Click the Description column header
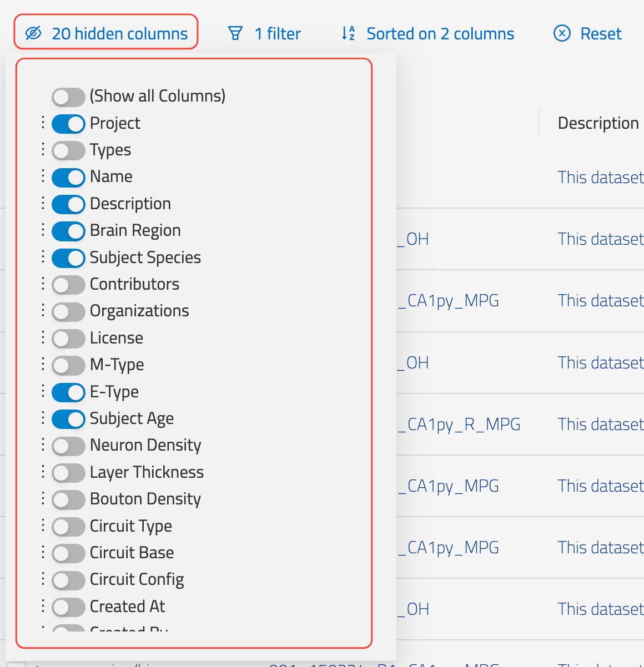Image resolution: width=644 pixels, height=667 pixels. click(598, 123)
